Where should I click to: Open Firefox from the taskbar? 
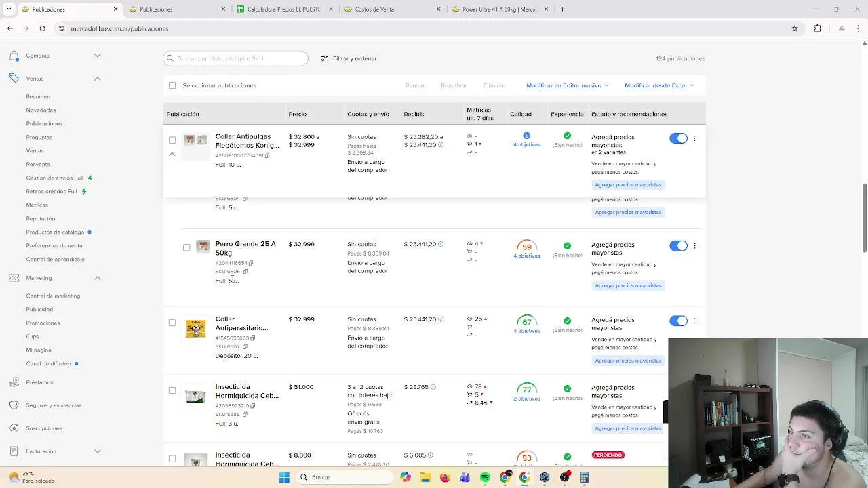[x=445, y=477]
